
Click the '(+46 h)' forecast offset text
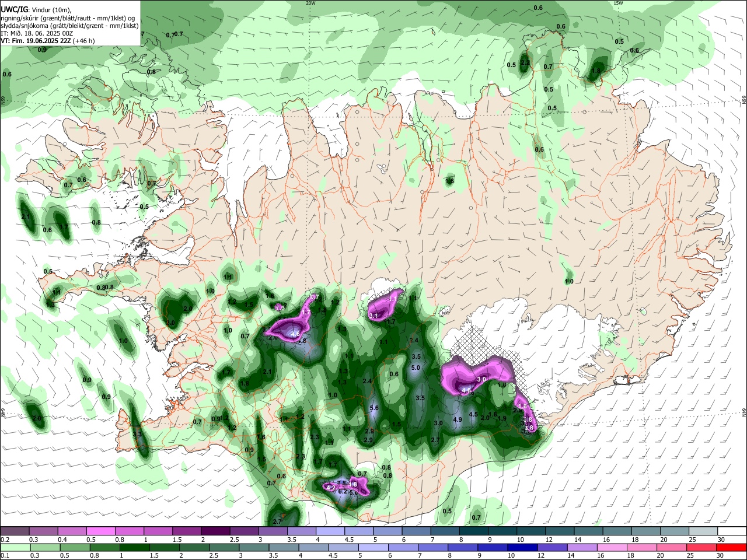(x=84, y=41)
